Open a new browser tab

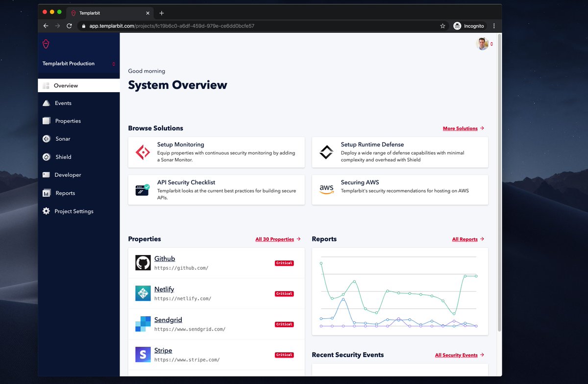[x=162, y=13]
